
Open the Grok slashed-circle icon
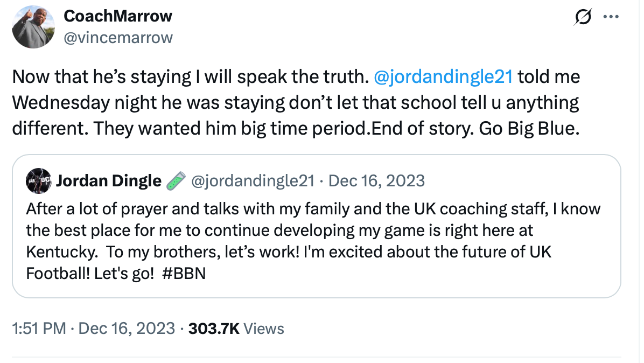click(583, 18)
